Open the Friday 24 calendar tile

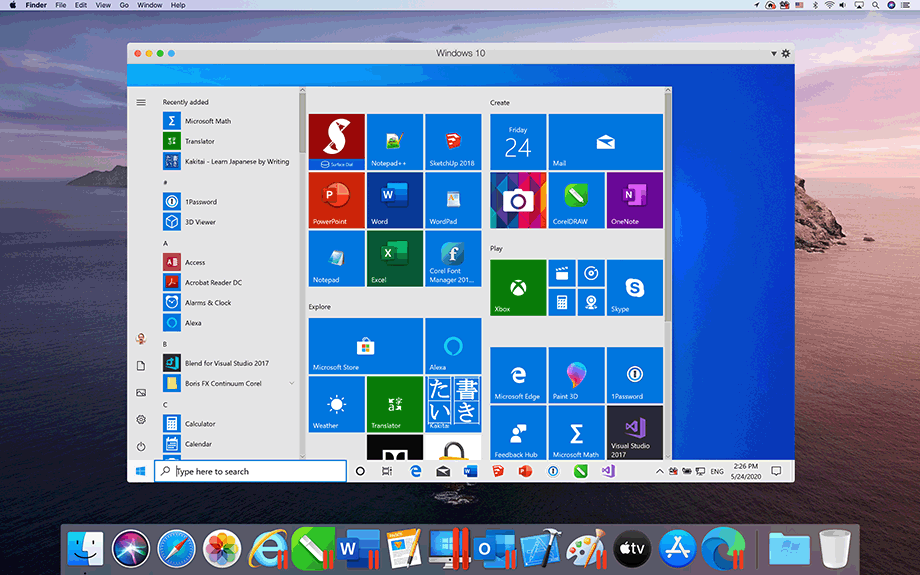(518, 142)
